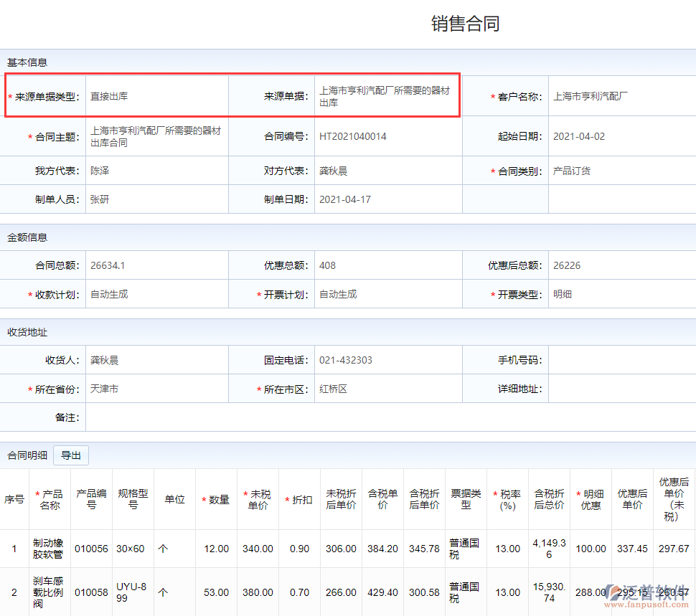Select the 所在省份 value 天津市
The height and width of the screenshot is (616, 696).
[156, 389]
